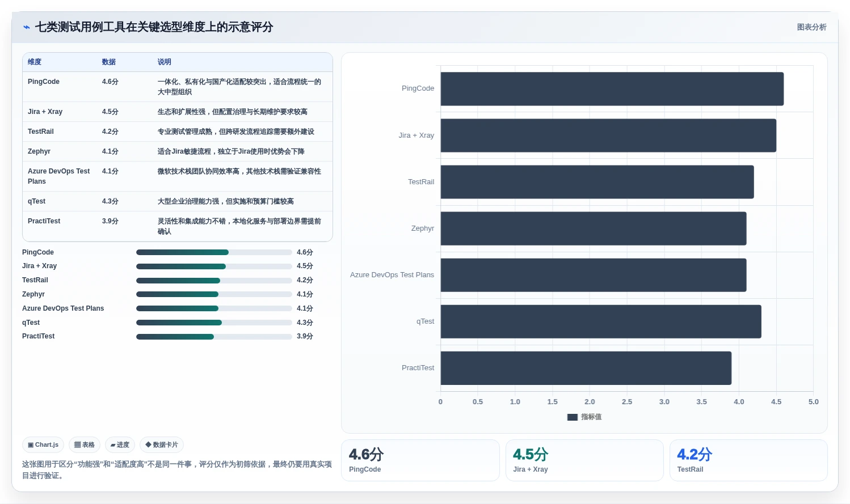The image size is (850, 504).
Task: Toggle the 指标值 legend entry
Action: click(x=584, y=417)
